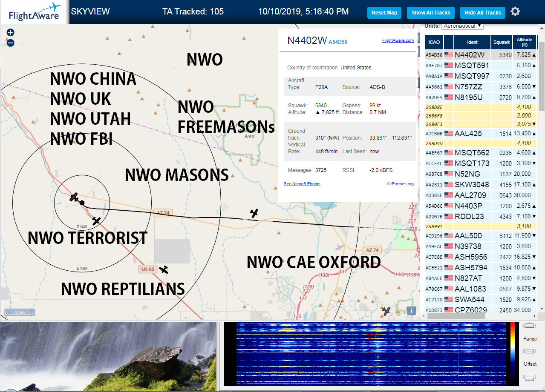Select the MSQT173 aircraft row

(x=482, y=163)
